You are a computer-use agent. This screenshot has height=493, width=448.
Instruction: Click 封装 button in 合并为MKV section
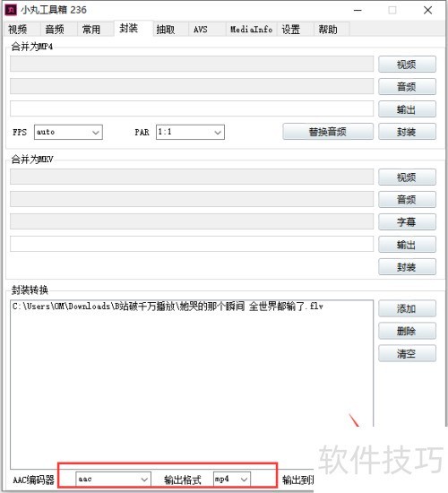point(407,267)
